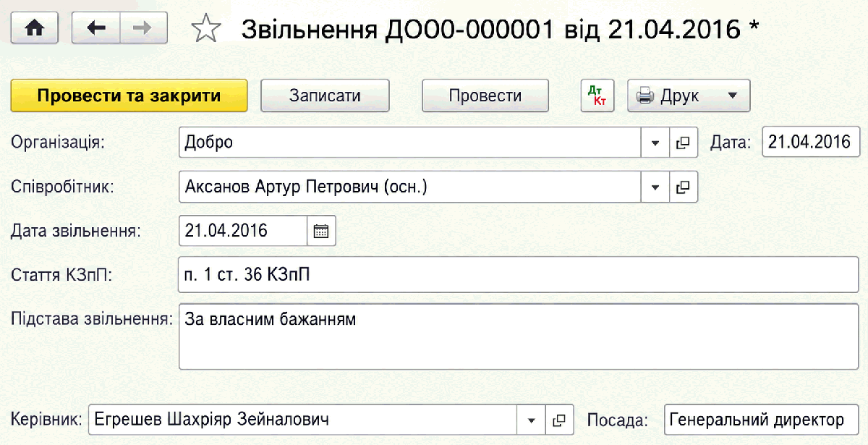Screen dimensions: 868x445
Task: Click the Стаття КЗпП: label
Action: click(x=62, y=275)
